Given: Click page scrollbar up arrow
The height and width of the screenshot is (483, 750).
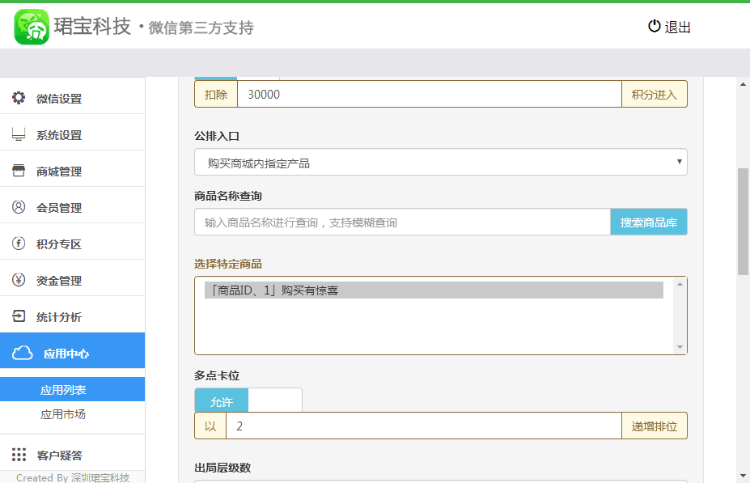Looking at the screenshot, I should [743, 84].
